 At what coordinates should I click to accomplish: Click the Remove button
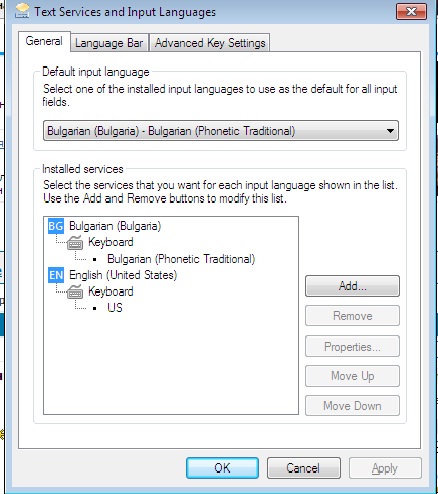[x=352, y=316]
